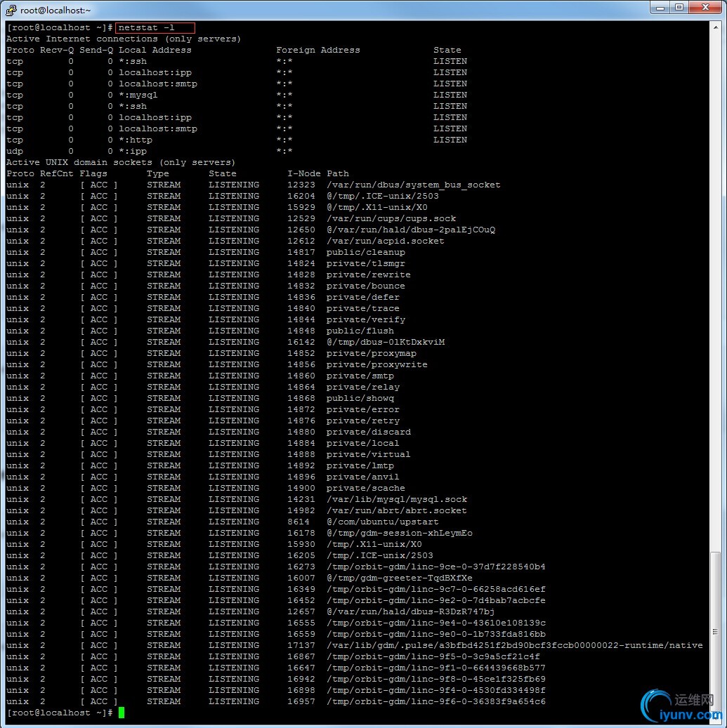
Task: Click I-Node value 8614
Action: pos(299,522)
